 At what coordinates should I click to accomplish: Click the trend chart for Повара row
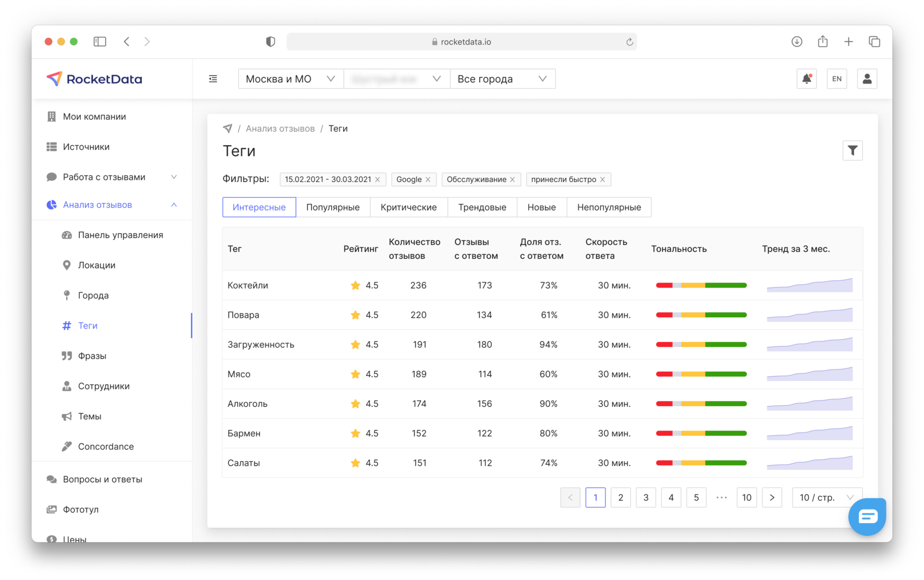[810, 315]
